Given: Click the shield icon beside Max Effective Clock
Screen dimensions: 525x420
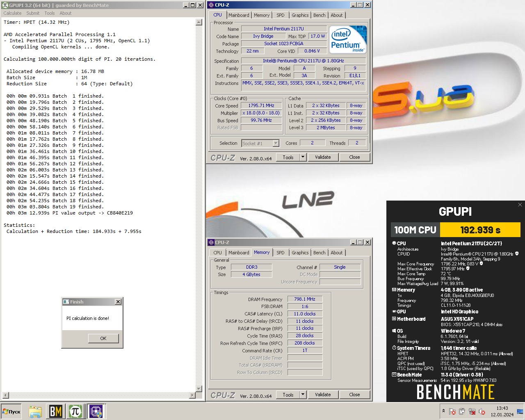Looking at the screenshot, I should [x=468, y=269].
